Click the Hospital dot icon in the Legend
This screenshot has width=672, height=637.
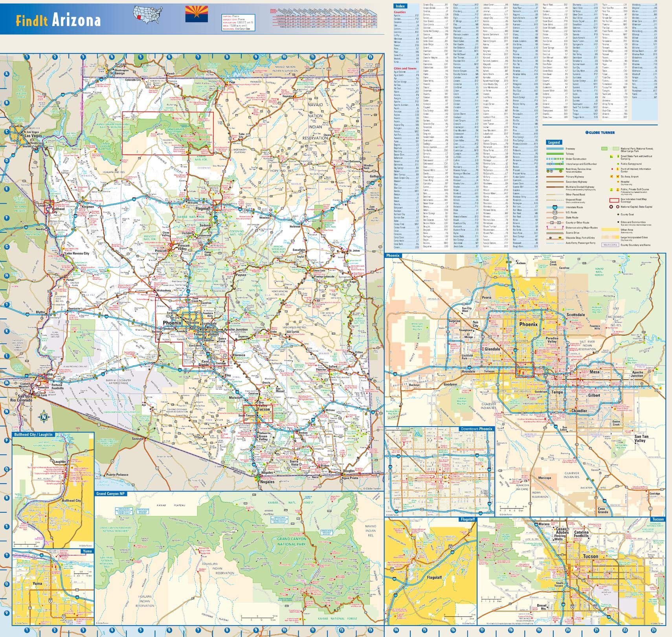pos(618,182)
